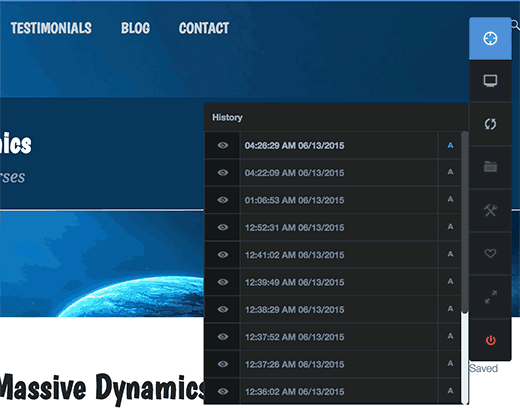Preview revision 12:38:29 AM with eye icon
Image resolution: width=520 pixels, height=413 pixels.
223,309
